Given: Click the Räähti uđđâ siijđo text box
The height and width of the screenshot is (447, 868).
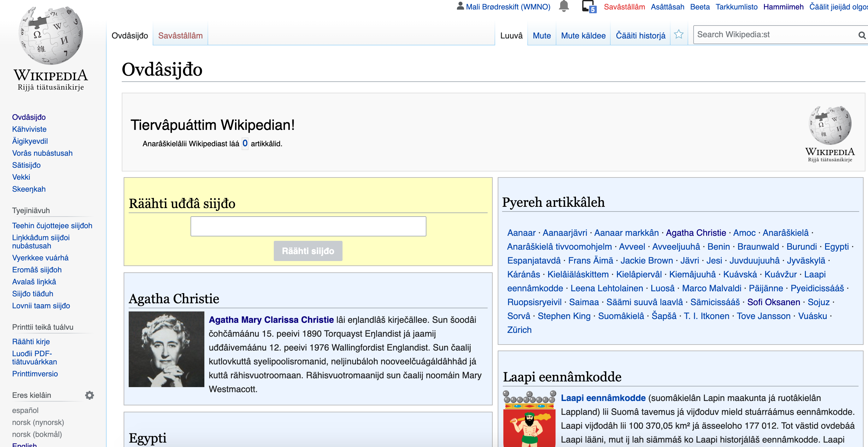Looking at the screenshot, I should (308, 226).
